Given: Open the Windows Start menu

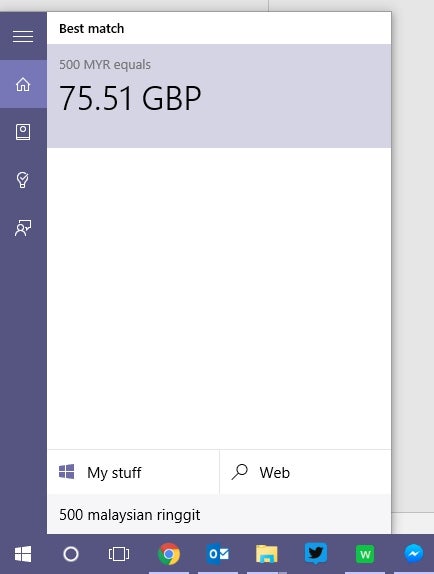Looking at the screenshot, I should coord(23,554).
